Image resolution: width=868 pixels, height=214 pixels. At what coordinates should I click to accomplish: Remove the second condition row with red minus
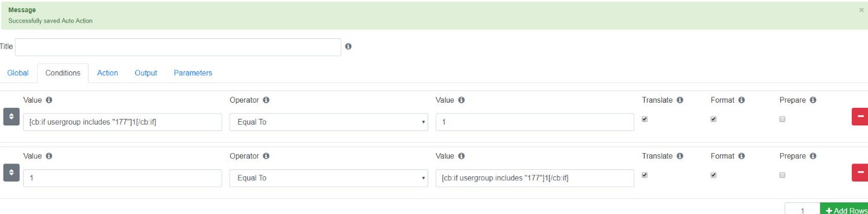pyautogui.click(x=860, y=173)
